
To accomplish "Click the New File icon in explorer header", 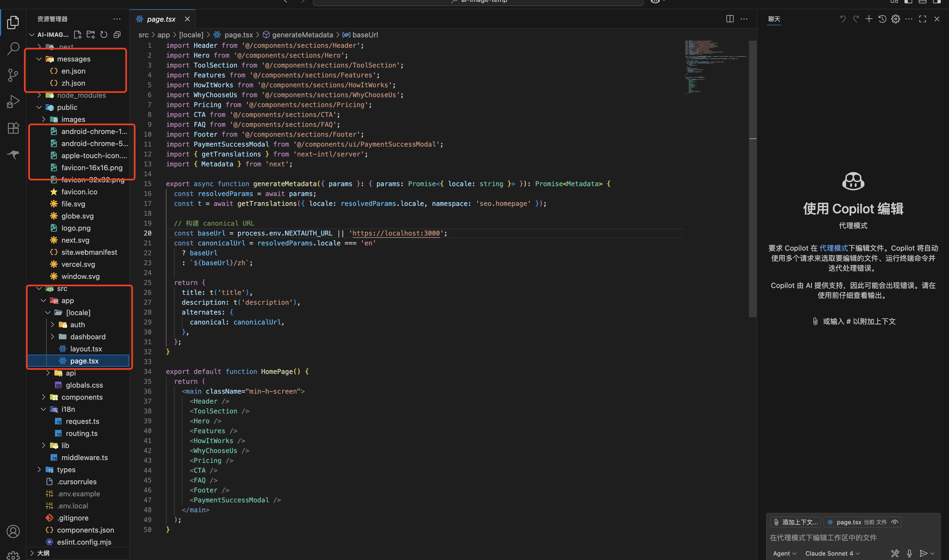I will (78, 35).
